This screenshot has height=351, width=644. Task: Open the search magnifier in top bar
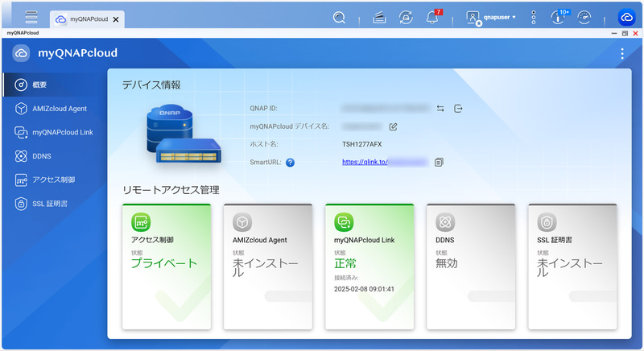coord(339,18)
